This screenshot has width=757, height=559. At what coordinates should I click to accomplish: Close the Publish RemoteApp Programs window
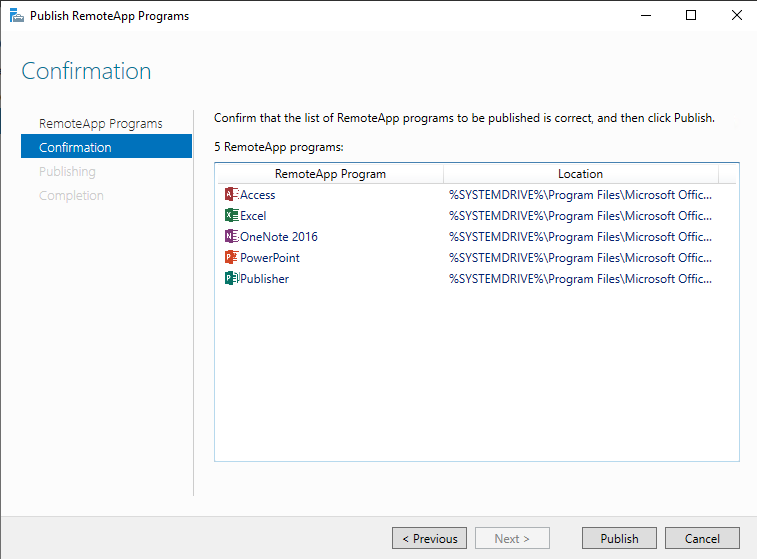[x=736, y=15]
